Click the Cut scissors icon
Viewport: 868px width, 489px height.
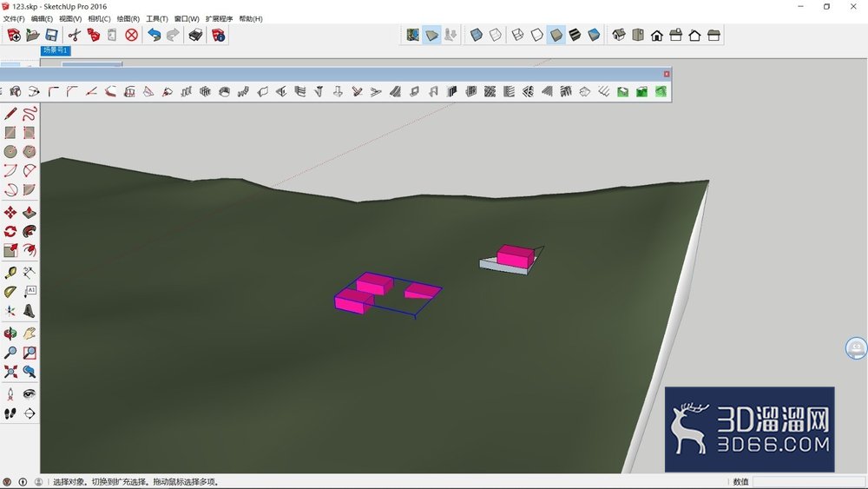(74, 36)
